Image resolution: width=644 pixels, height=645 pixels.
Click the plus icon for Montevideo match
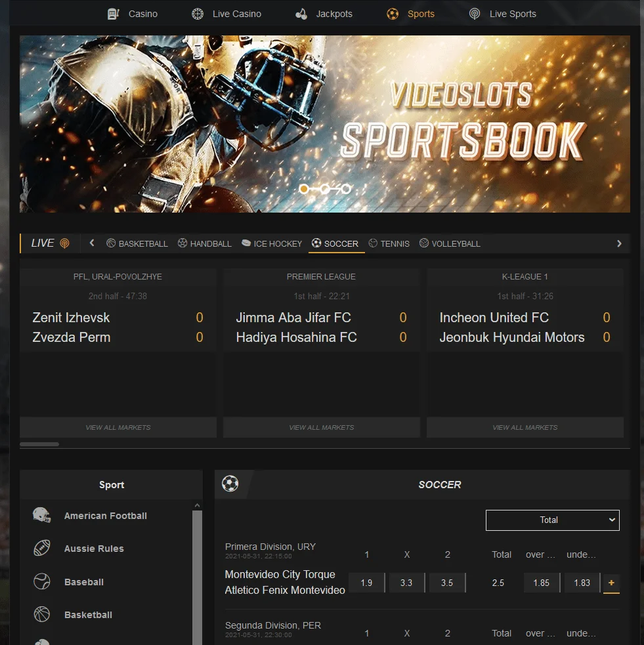coord(611,583)
